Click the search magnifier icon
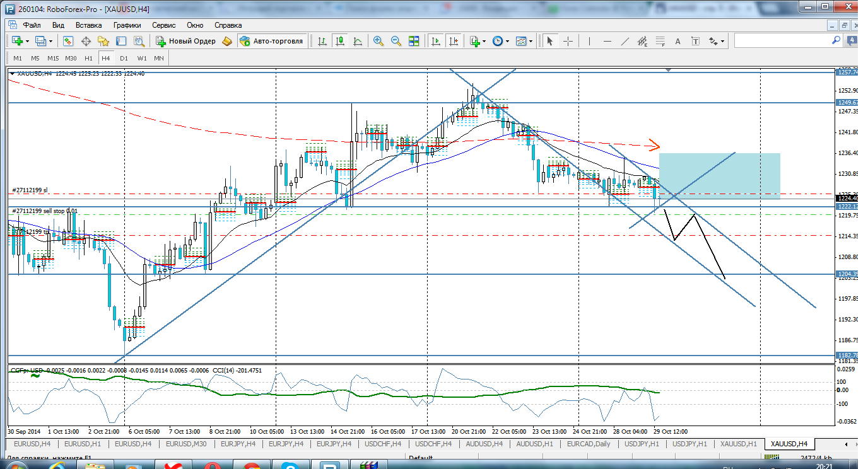This screenshot has height=469, width=868. [x=836, y=40]
